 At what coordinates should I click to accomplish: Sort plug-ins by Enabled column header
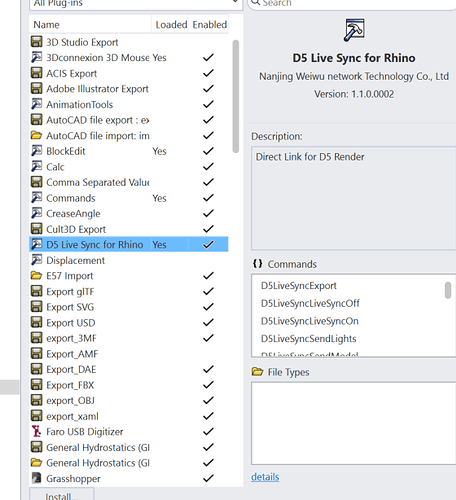click(209, 24)
